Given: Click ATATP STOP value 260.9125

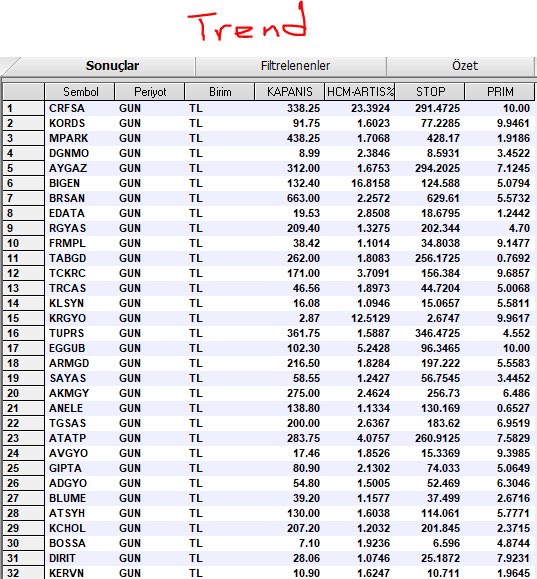Looking at the screenshot, I should 437,438.
